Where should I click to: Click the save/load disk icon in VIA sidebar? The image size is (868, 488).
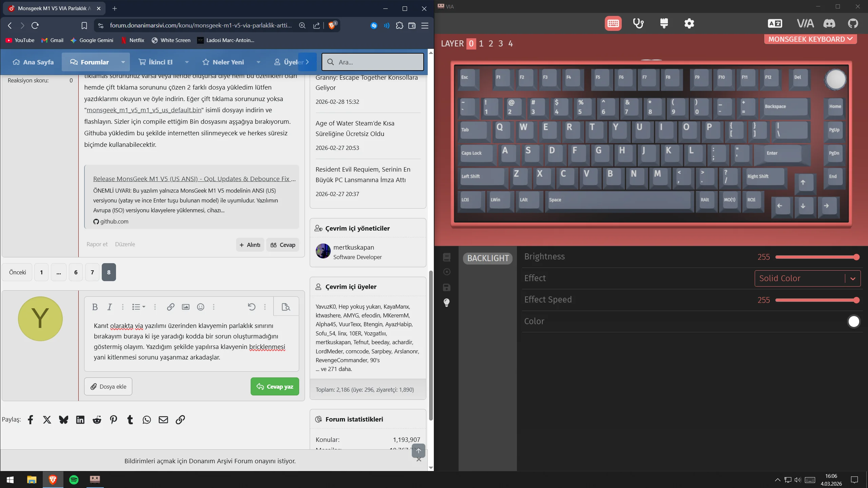pos(447,288)
